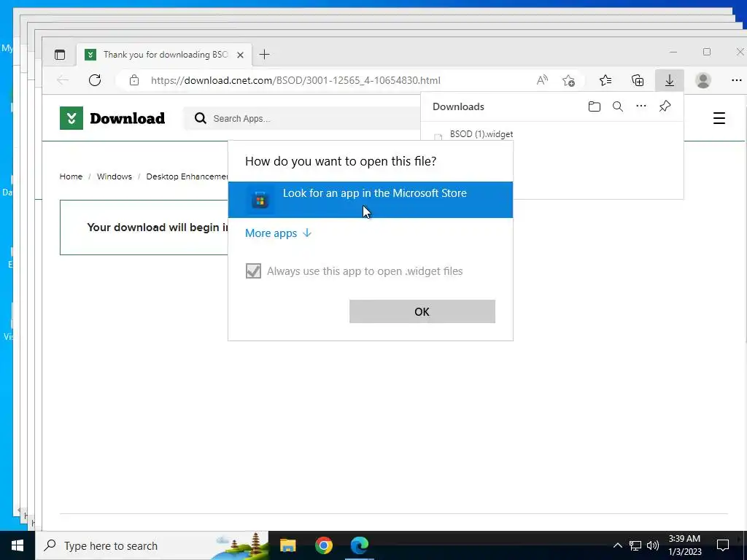View site information lock icon
Image resolution: width=747 pixels, height=560 pixels.
[134, 80]
